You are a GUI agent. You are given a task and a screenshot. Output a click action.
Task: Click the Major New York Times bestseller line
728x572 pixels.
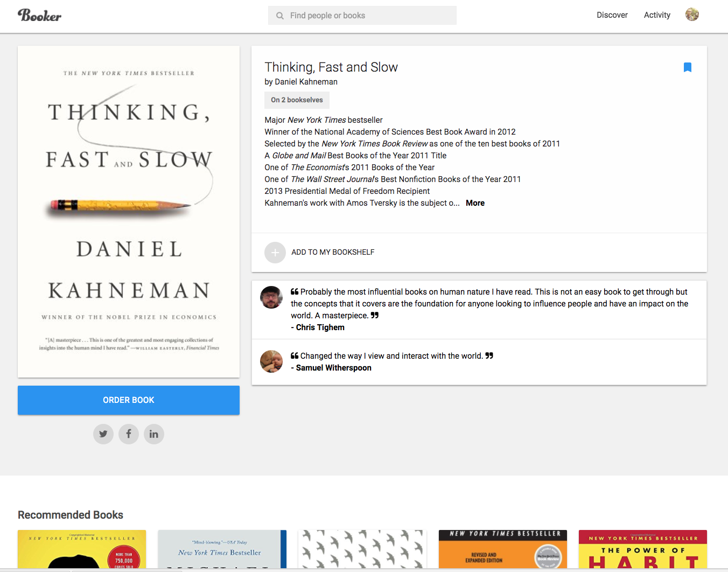(x=324, y=120)
